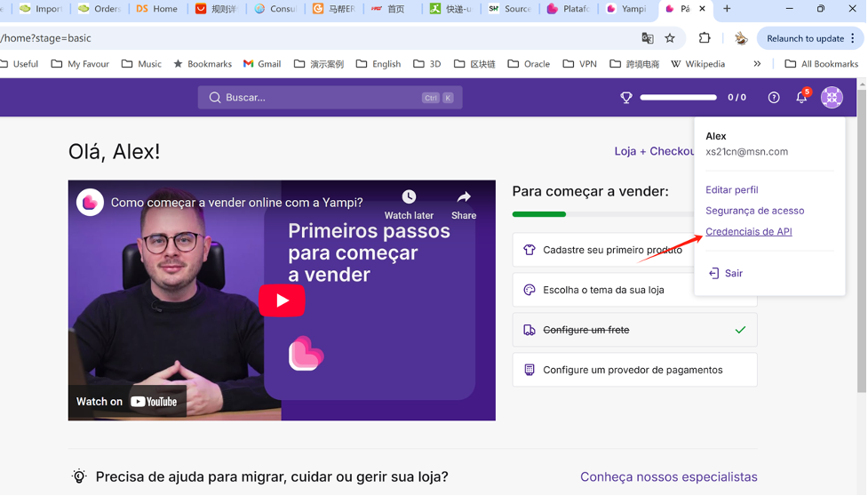Screen dimensions: 868x496
Task: Click the Yampi channel logo in video
Action: tap(90, 203)
